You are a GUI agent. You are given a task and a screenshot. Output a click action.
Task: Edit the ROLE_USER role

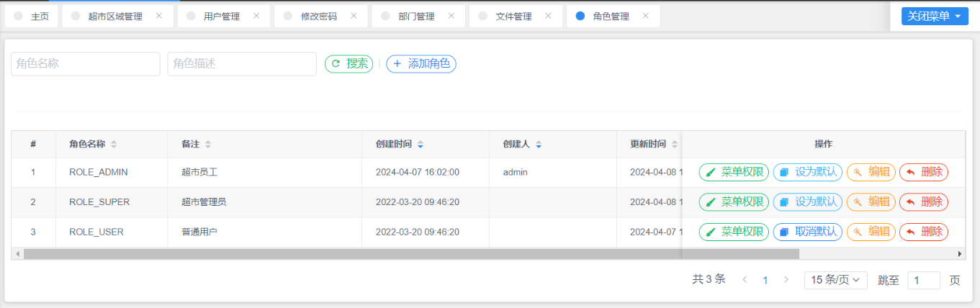pos(871,232)
